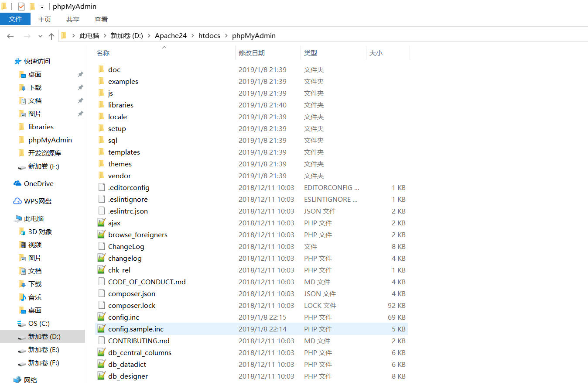This screenshot has height=383, width=588.
Task: Select 快速访问 in the navigation pane
Action: click(x=37, y=62)
